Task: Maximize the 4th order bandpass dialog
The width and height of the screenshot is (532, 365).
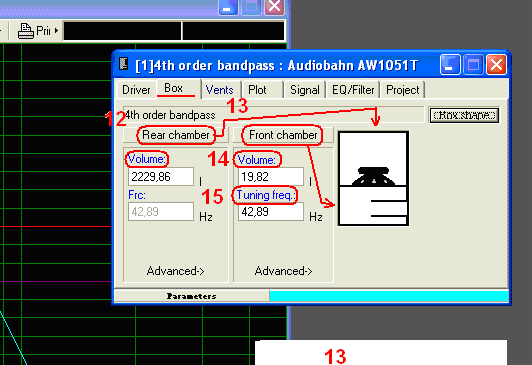Action: (473, 64)
